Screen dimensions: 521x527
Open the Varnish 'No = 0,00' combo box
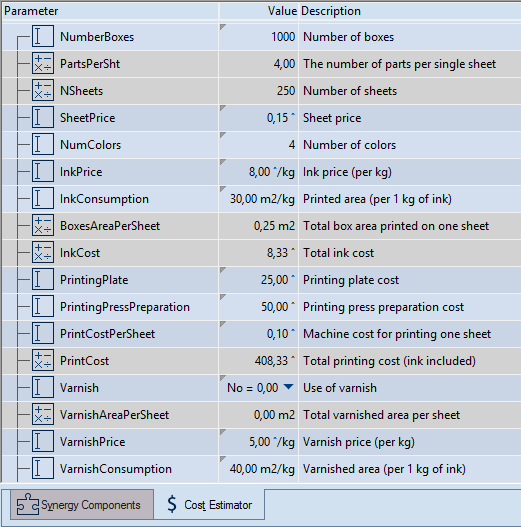258,388
